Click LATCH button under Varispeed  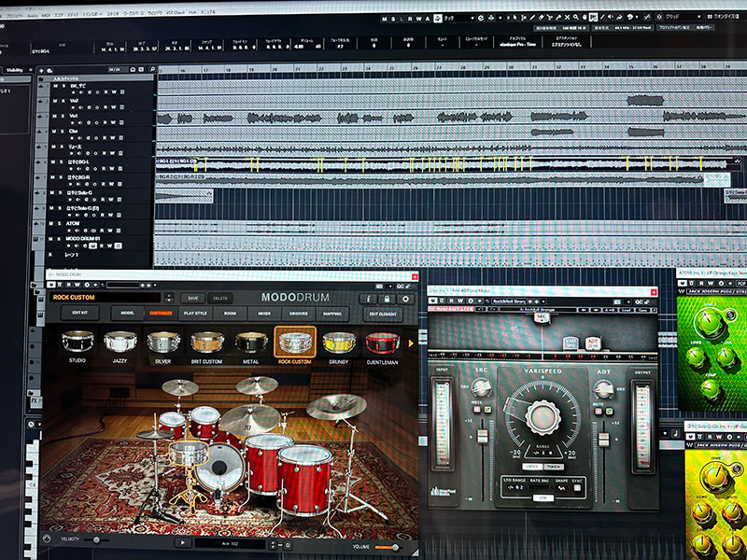point(532,467)
